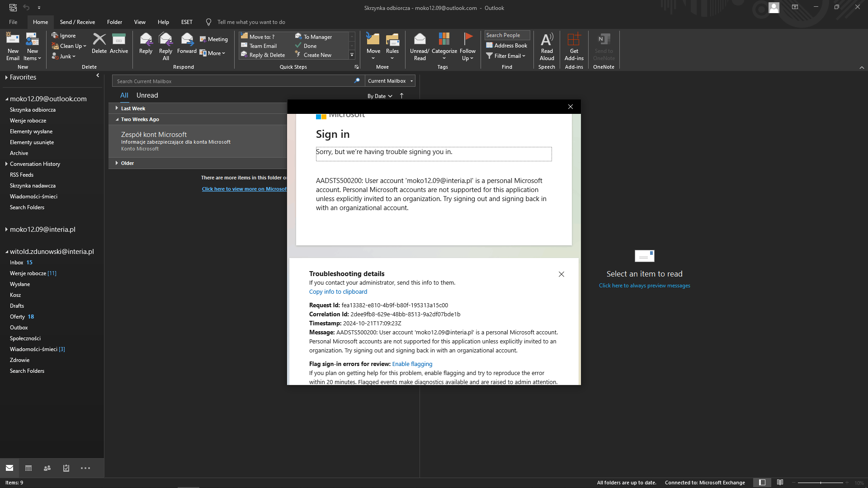Select the Inbox folder under witold.zdunowski
The image size is (868, 488).
17,263
